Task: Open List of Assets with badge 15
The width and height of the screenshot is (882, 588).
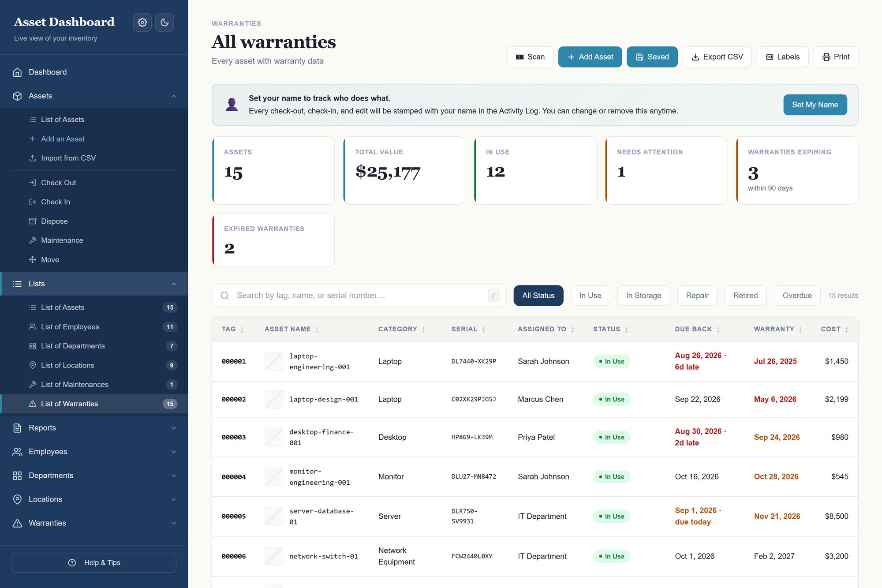Action: (x=94, y=307)
